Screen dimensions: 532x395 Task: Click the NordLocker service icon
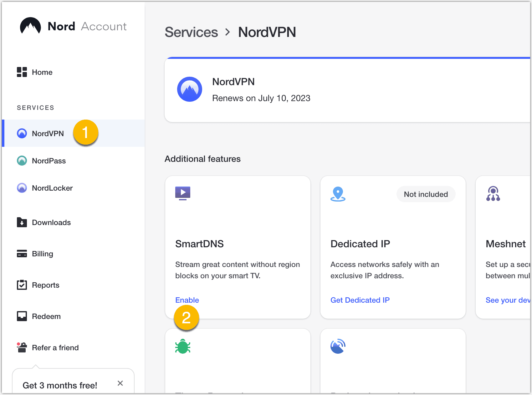click(x=22, y=188)
